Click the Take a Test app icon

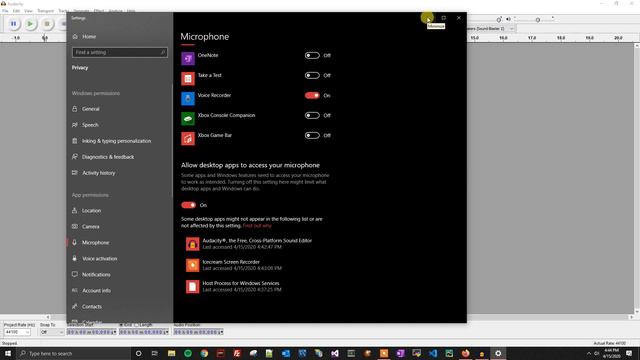pos(188,78)
